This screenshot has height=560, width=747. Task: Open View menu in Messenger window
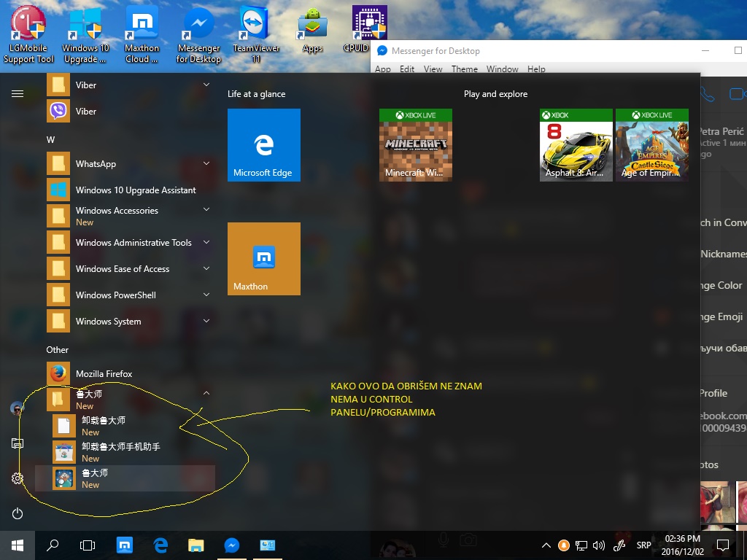pos(433,69)
